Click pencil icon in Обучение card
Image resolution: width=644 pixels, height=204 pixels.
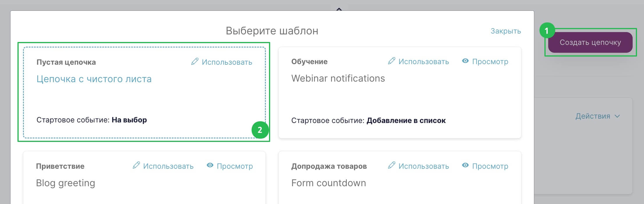(392, 61)
